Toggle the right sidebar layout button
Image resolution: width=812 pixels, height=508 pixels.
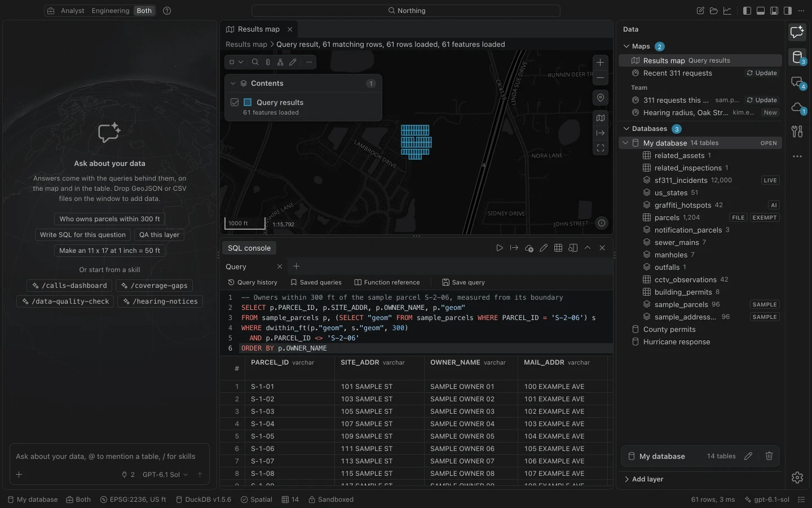[x=788, y=11]
